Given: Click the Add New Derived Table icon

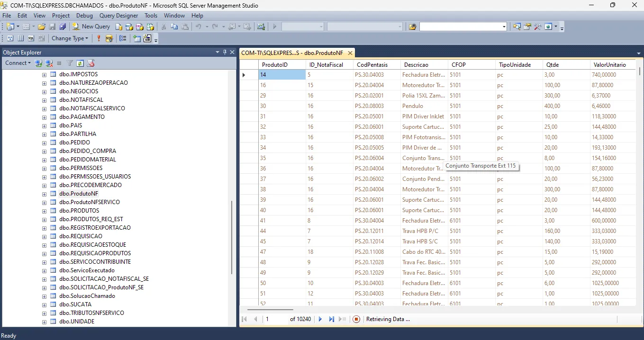Looking at the screenshot, I should [x=147, y=38].
